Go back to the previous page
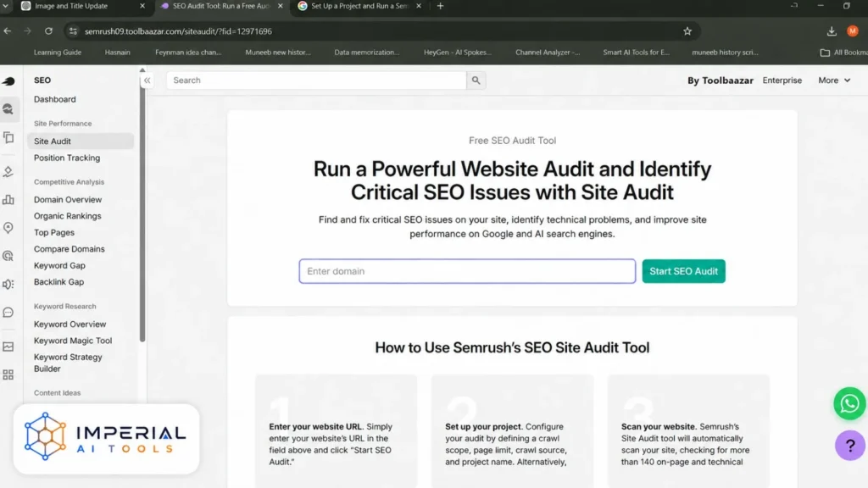Viewport: 868px width, 488px height. pos(7,31)
